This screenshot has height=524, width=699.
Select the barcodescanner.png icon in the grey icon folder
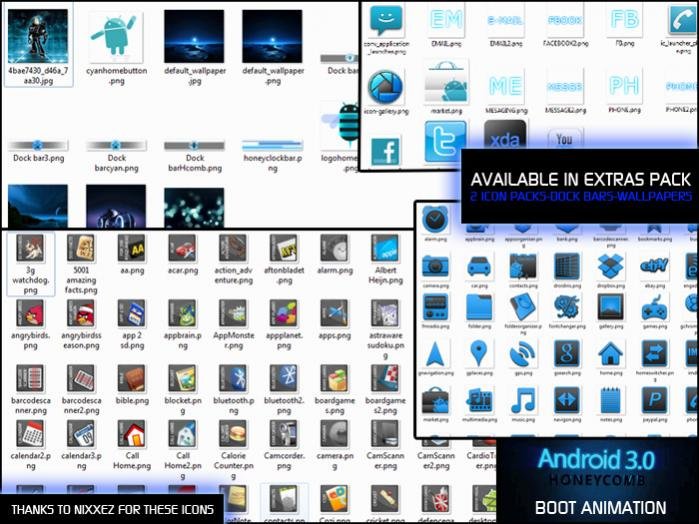click(x=30, y=378)
